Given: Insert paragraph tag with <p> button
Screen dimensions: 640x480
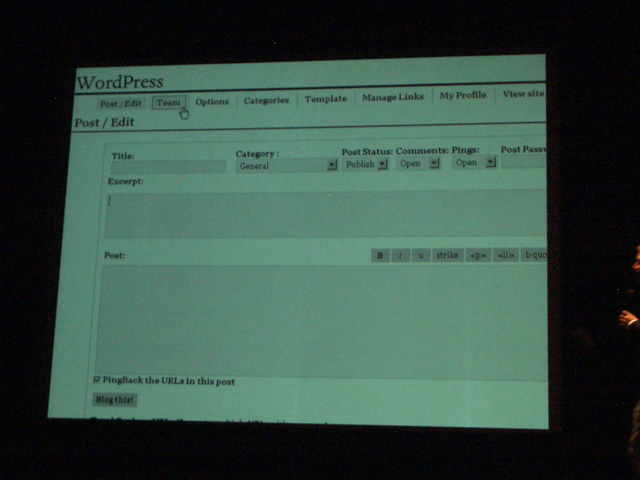Looking at the screenshot, I should coord(478,255).
